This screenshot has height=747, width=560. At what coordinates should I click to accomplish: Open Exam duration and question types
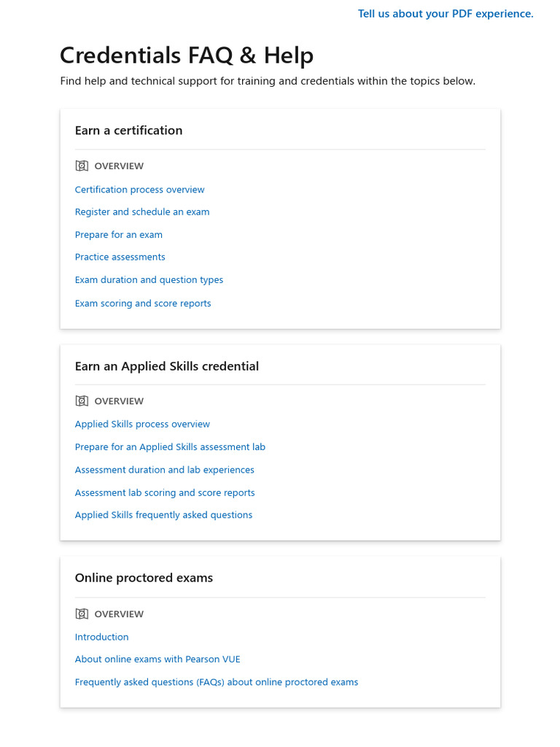coord(149,280)
